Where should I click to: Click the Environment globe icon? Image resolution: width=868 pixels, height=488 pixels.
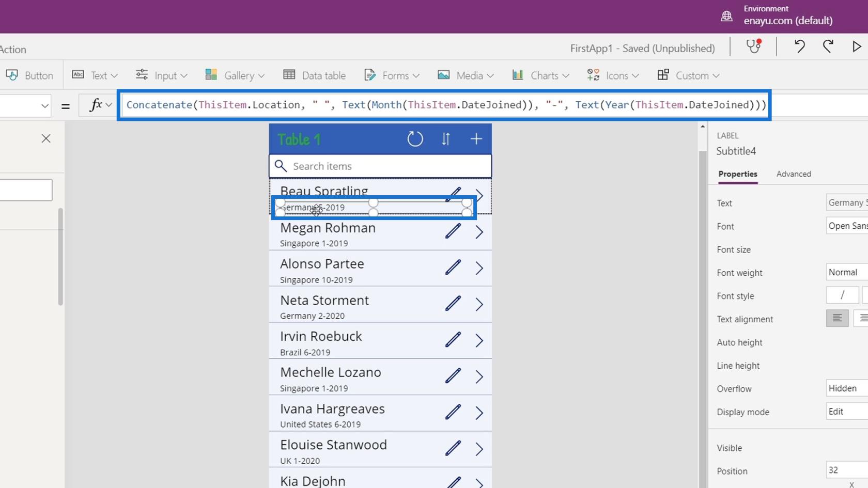(x=726, y=16)
